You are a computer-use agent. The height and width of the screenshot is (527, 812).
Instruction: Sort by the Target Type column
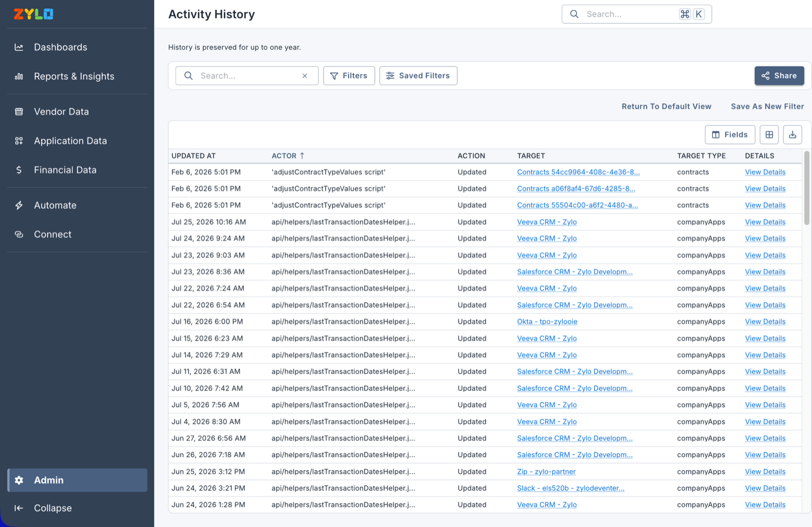click(x=701, y=156)
